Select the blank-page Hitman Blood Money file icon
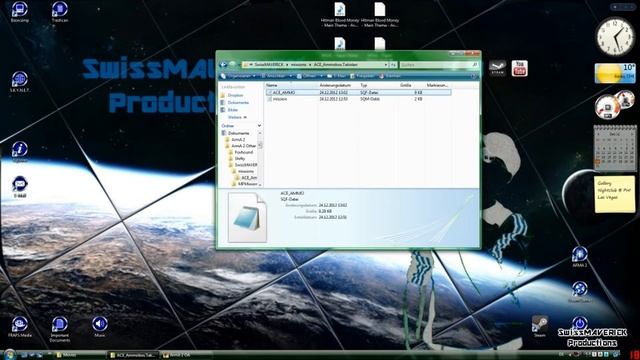The image size is (640, 360). 380,9
